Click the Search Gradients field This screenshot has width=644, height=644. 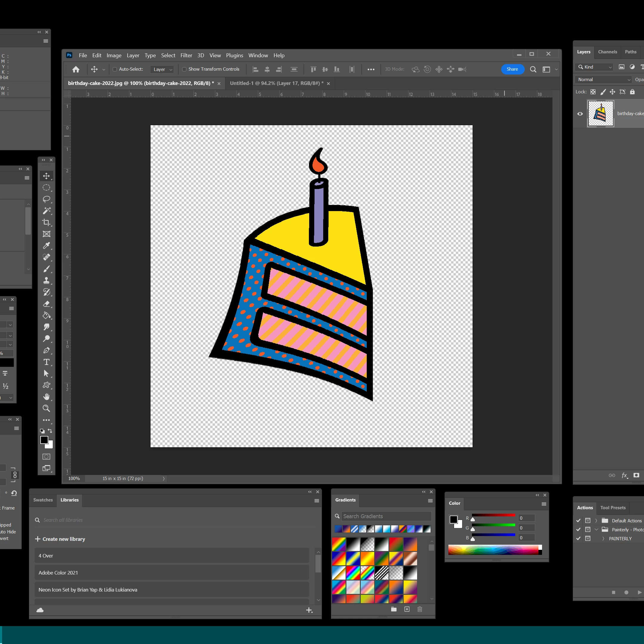386,516
